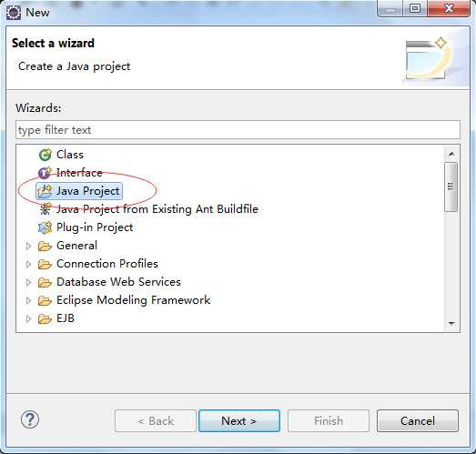The width and height of the screenshot is (476, 454).
Task: Click the Cancel button
Action: tap(418, 420)
